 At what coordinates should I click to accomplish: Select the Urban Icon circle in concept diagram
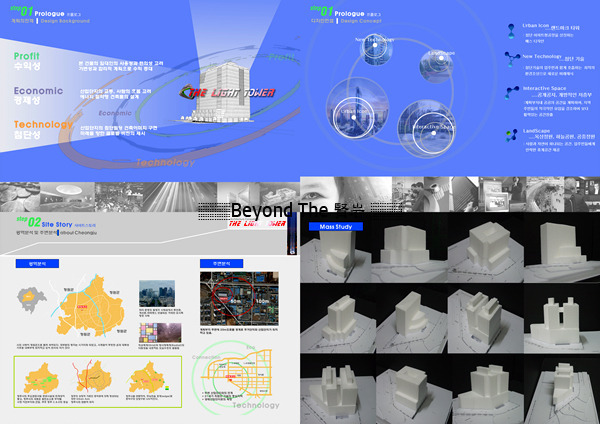(x=357, y=109)
